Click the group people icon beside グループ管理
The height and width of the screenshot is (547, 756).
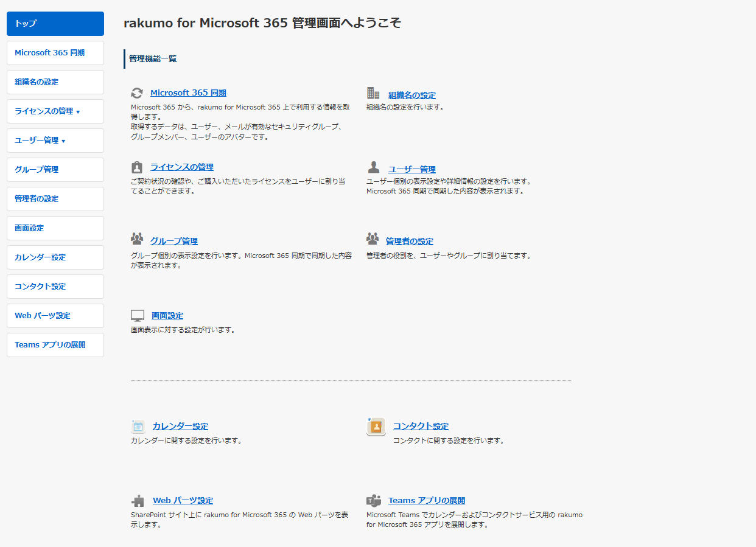pos(137,239)
